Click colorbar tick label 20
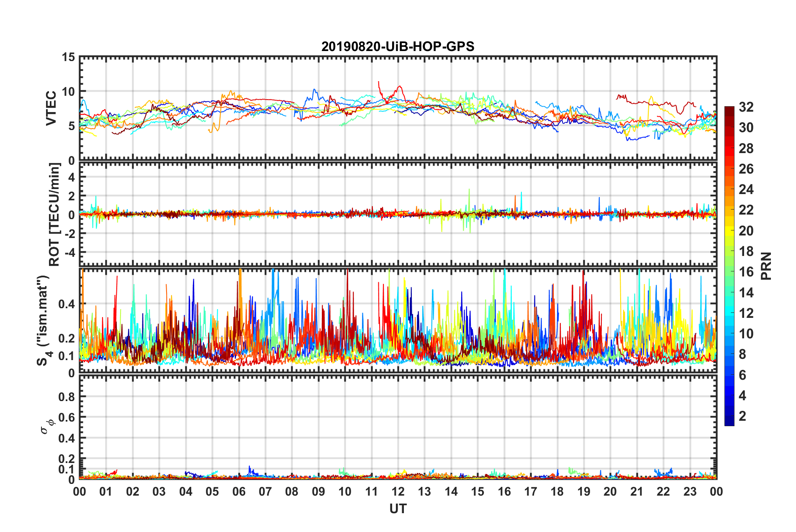The height and width of the screenshot is (532, 796). pyautogui.click(x=746, y=231)
